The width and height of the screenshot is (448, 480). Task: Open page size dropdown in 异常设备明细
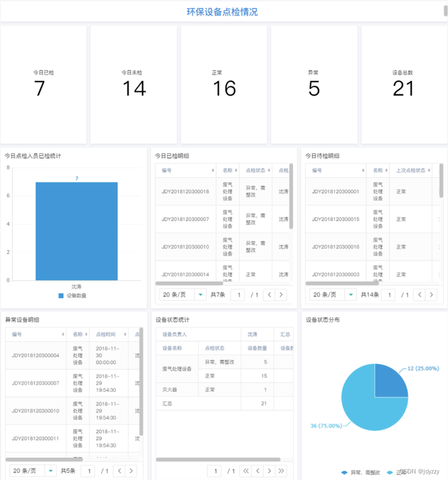pyautogui.click(x=33, y=471)
